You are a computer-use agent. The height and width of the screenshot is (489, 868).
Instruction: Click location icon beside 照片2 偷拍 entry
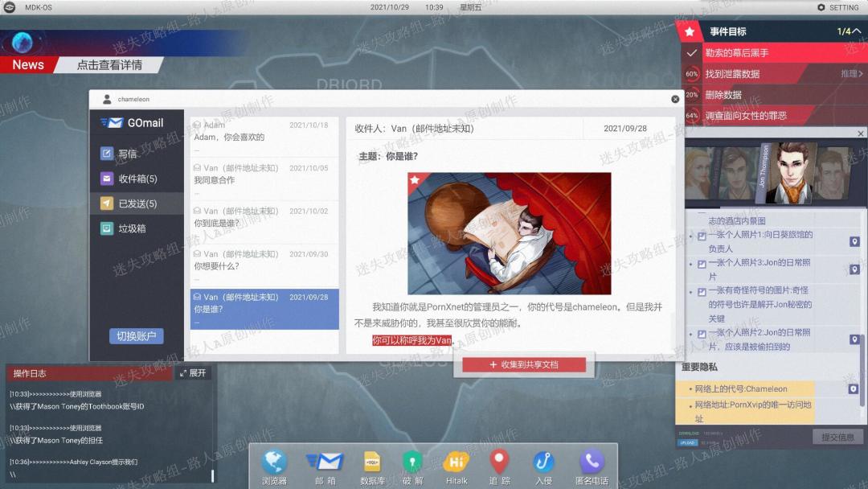tap(854, 339)
